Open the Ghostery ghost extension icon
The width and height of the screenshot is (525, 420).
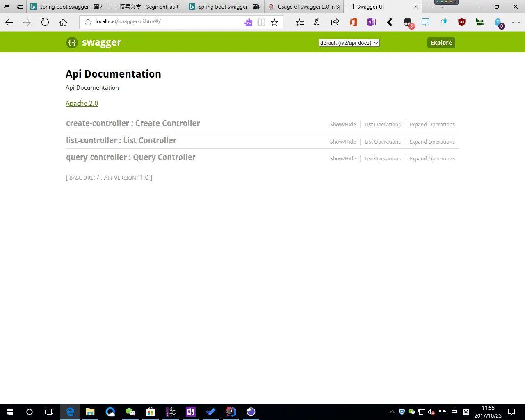(499, 23)
